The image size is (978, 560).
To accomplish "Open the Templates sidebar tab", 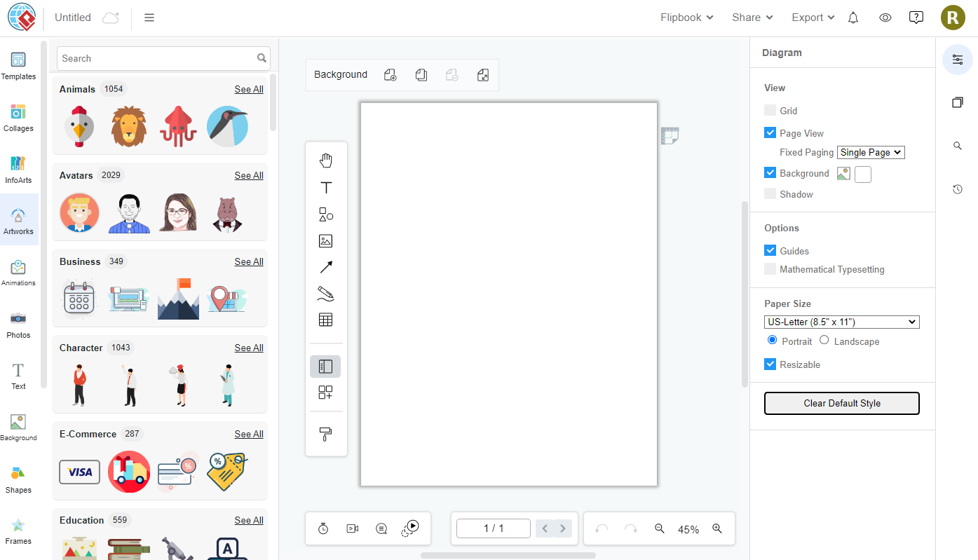I will (18, 66).
